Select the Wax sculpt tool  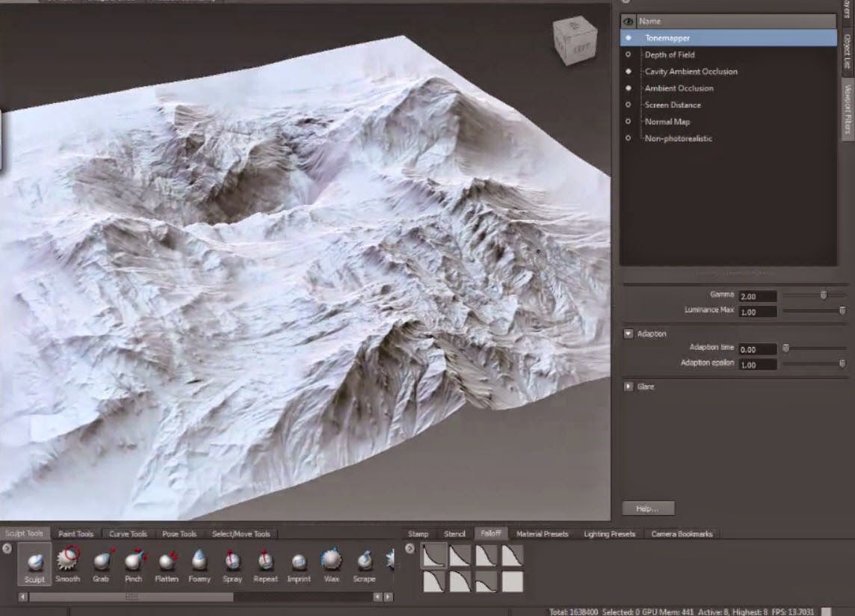(331, 562)
